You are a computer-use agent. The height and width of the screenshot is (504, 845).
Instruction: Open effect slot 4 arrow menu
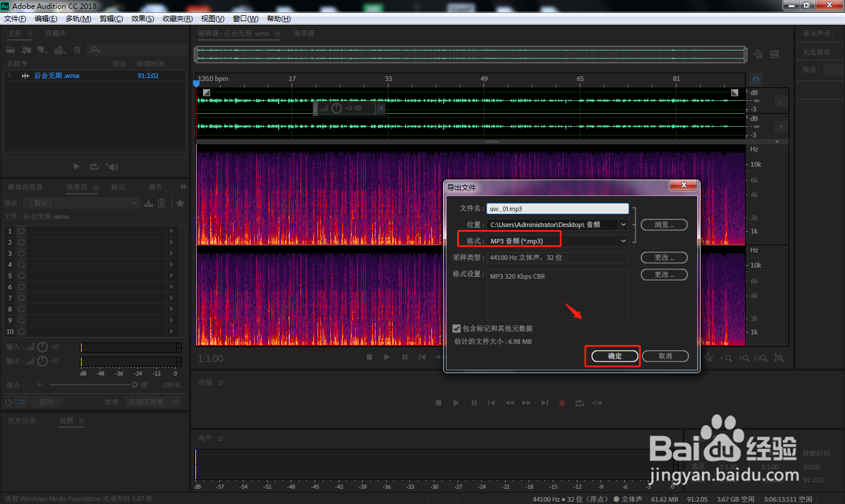[171, 265]
